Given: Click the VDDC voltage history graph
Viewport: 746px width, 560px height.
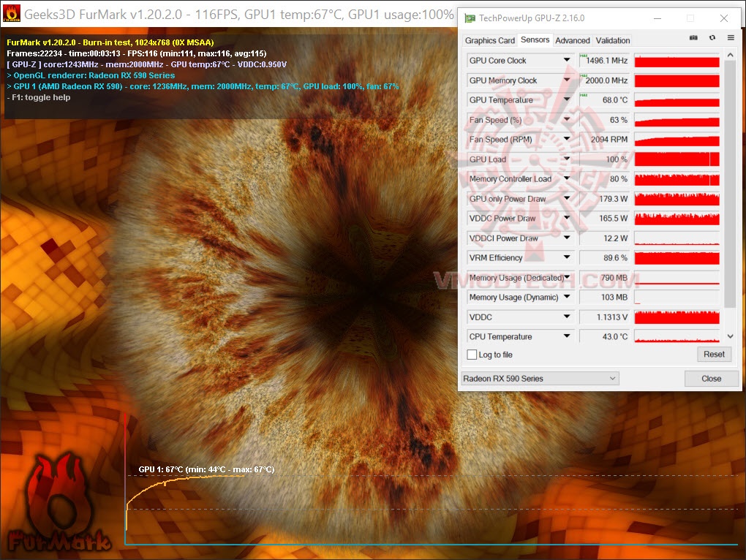Looking at the screenshot, I should pyautogui.click(x=677, y=317).
